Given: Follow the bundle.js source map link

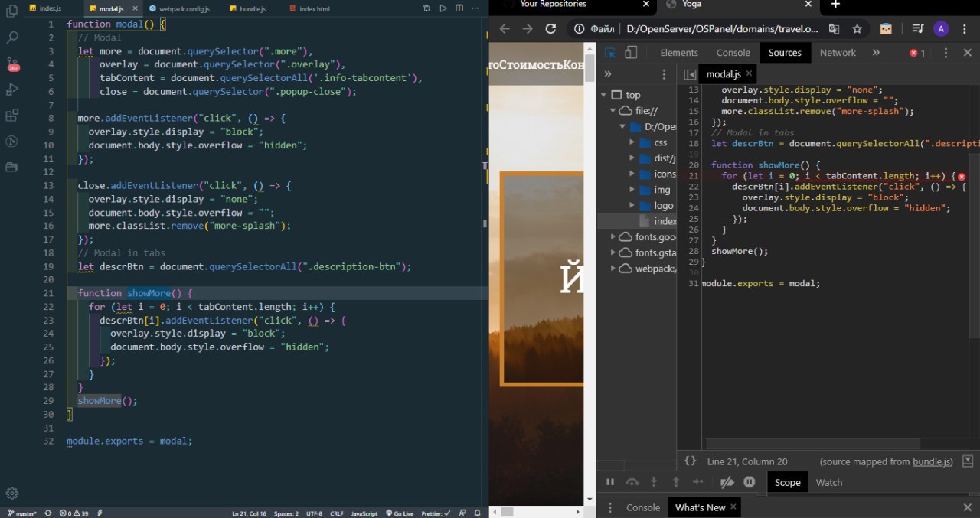Looking at the screenshot, I should point(932,461).
